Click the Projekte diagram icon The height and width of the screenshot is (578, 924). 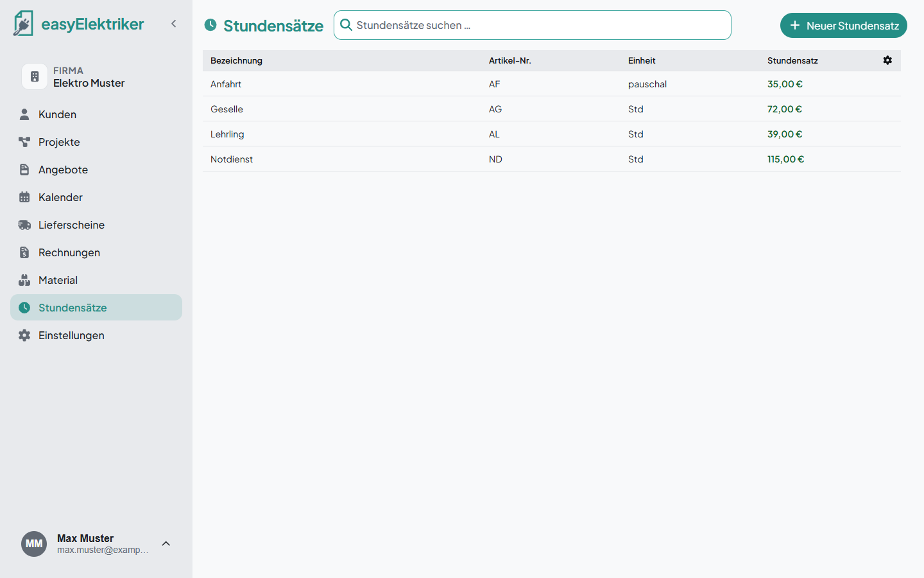coord(24,142)
